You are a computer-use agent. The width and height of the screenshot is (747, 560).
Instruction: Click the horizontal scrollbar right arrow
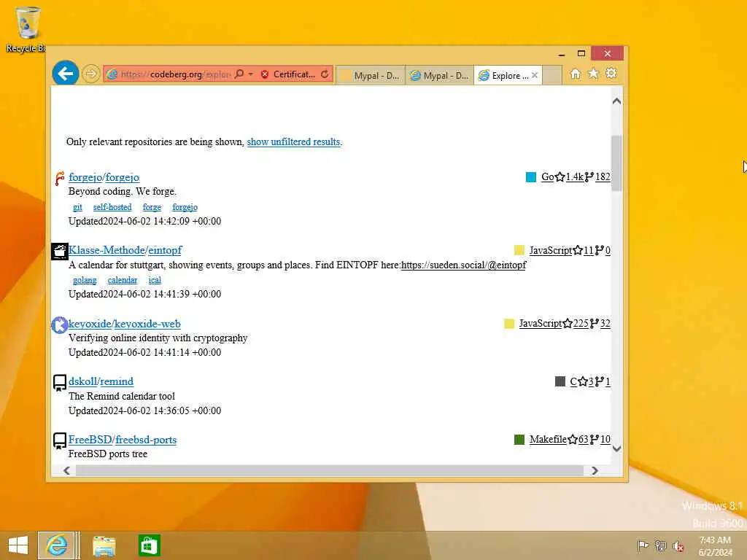(595, 470)
